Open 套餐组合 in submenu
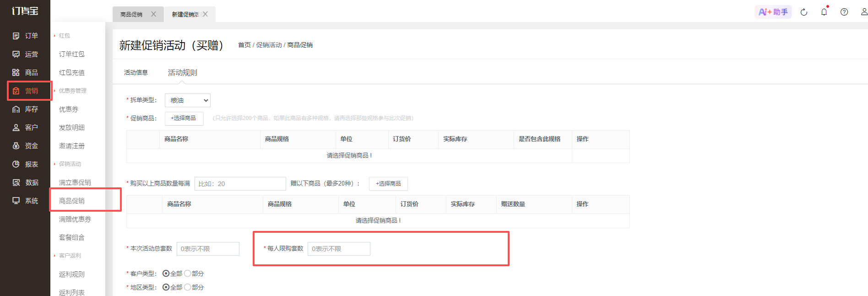The width and height of the screenshot is (868, 296). click(72, 237)
